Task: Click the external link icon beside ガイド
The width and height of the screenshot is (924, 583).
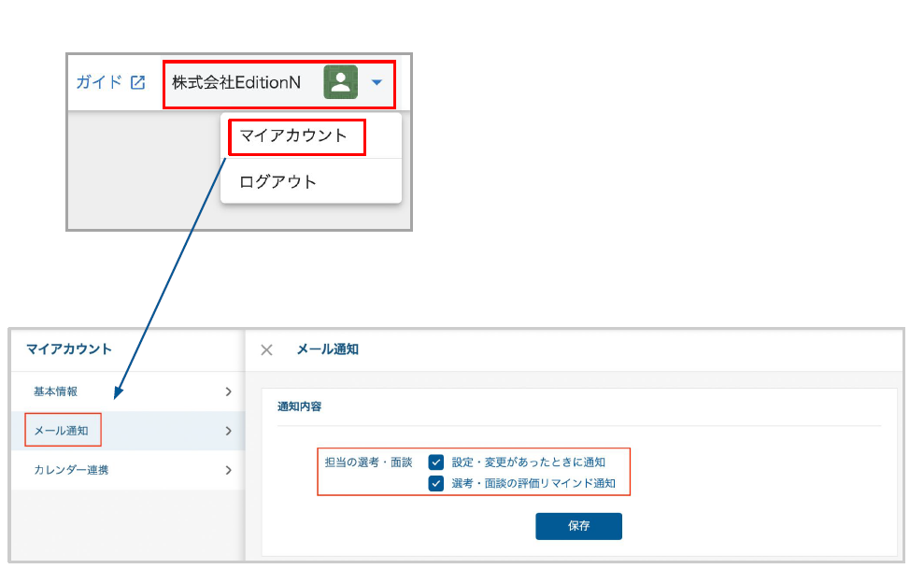Action: pyautogui.click(x=137, y=82)
